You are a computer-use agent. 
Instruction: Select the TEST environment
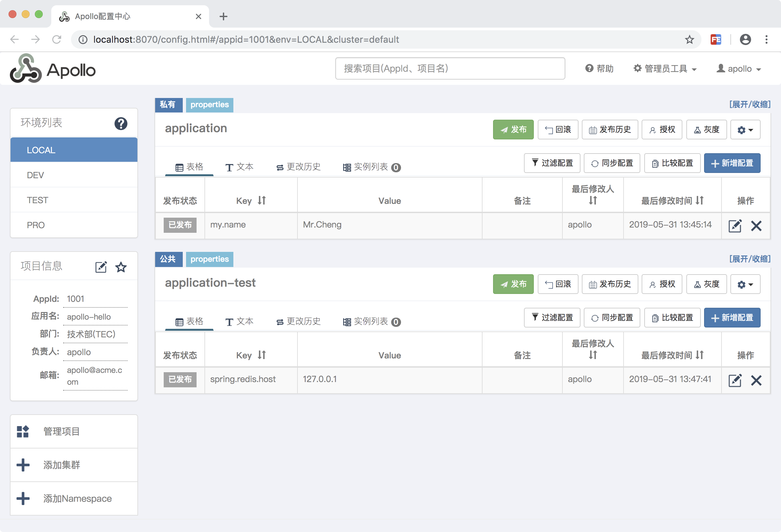[x=74, y=200]
